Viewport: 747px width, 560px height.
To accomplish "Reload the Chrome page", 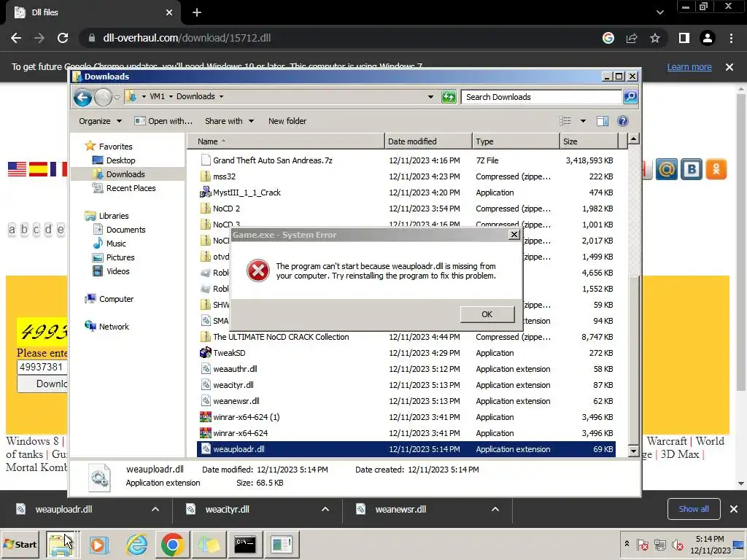I will [x=63, y=38].
